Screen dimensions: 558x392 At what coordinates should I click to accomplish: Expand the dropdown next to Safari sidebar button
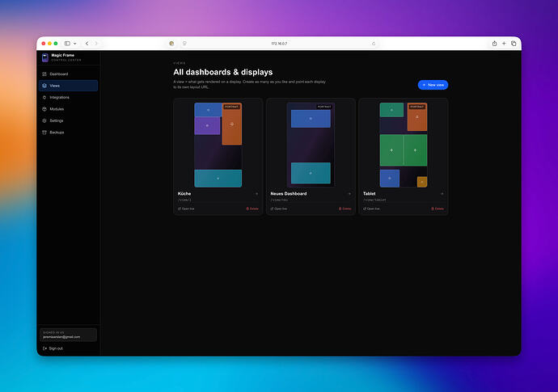point(74,44)
